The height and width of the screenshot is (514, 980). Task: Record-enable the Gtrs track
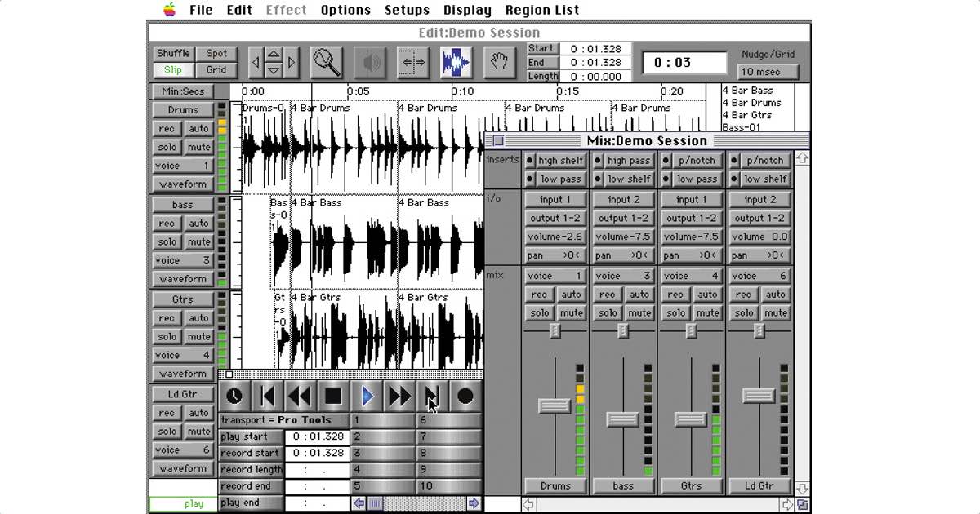tap(167, 317)
